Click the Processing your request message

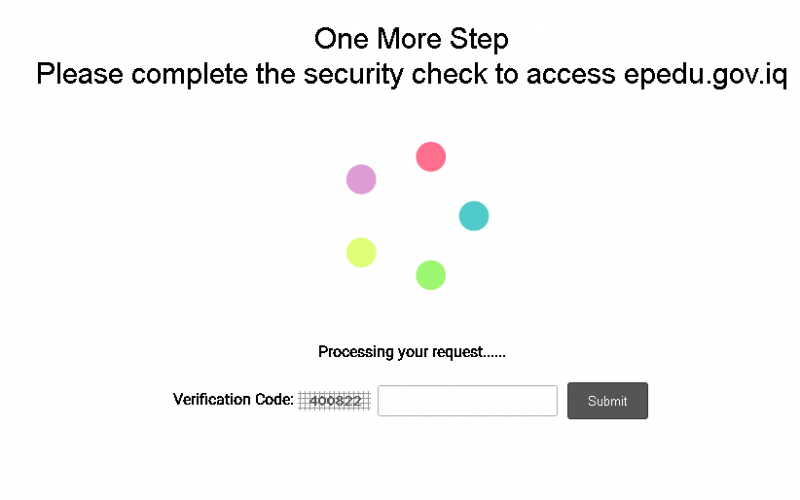coord(412,352)
